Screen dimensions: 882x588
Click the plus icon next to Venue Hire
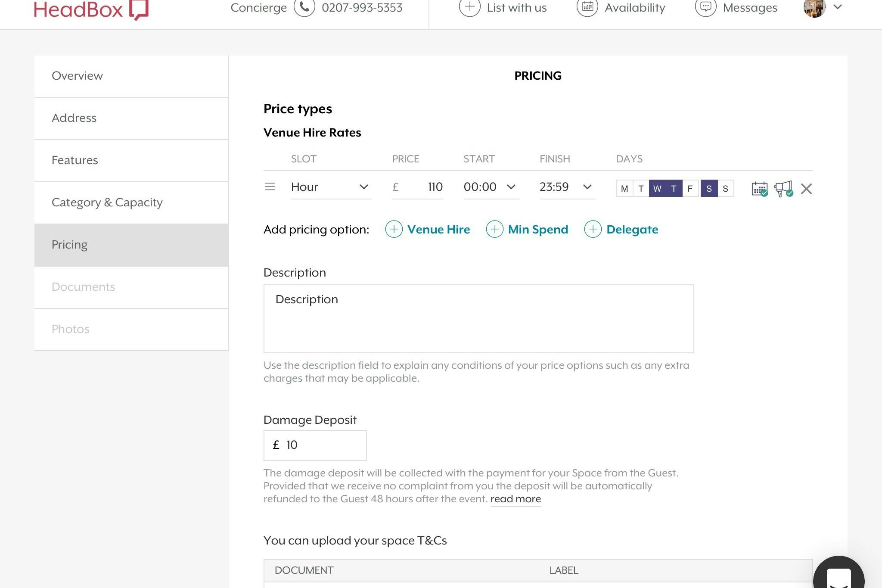pyautogui.click(x=394, y=229)
